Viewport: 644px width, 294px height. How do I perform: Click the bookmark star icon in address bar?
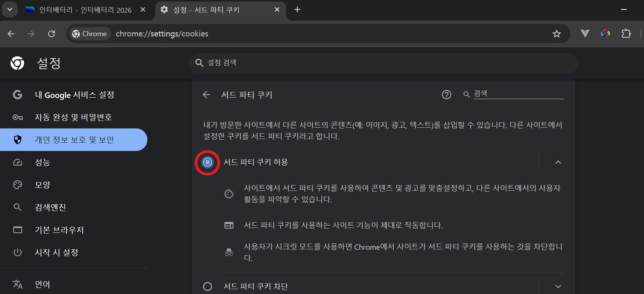pyautogui.click(x=556, y=34)
